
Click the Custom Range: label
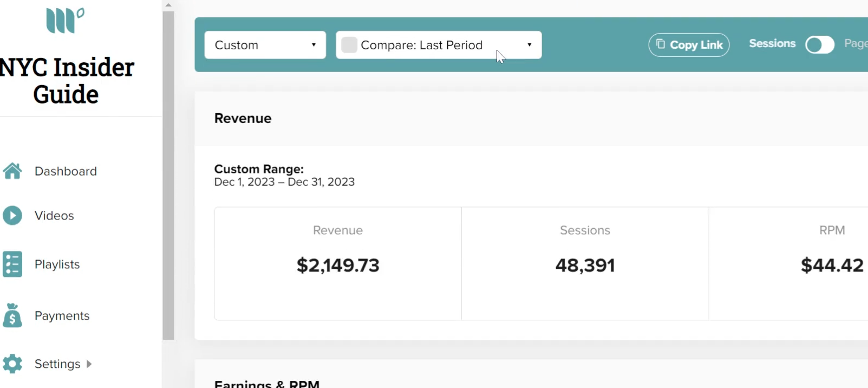click(x=259, y=169)
